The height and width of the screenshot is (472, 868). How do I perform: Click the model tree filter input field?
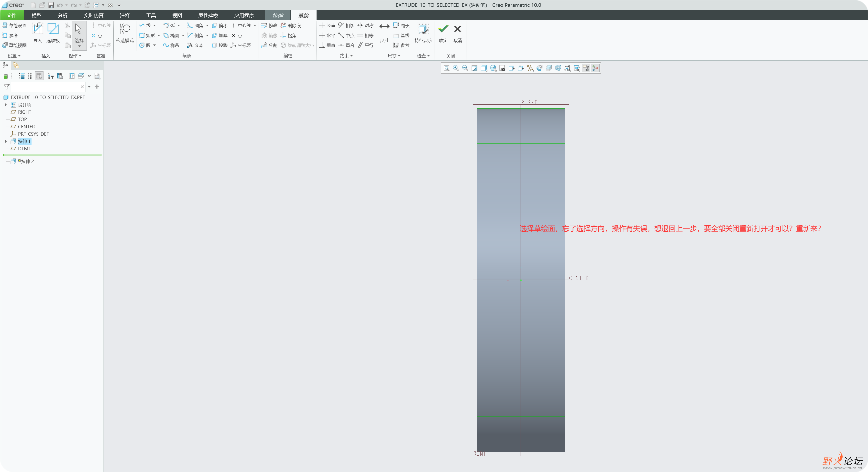[45, 87]
